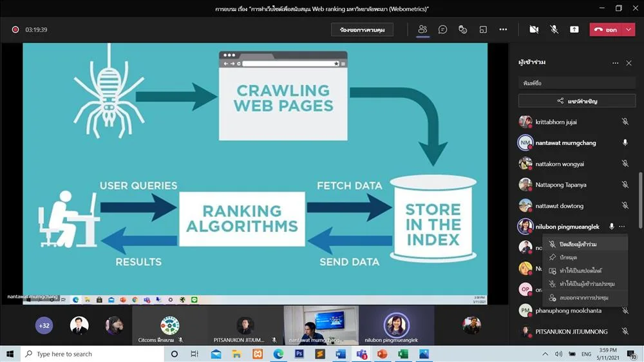Viewport: 644px width, 362px height.
Task: Open Photoshop in taskbar
Action: tap(299, 354)
